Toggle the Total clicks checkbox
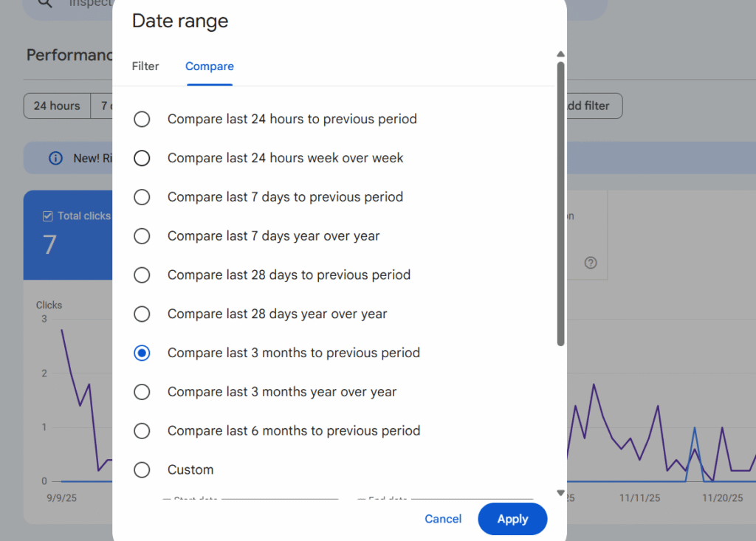756x541 pixels. point(48,216)
